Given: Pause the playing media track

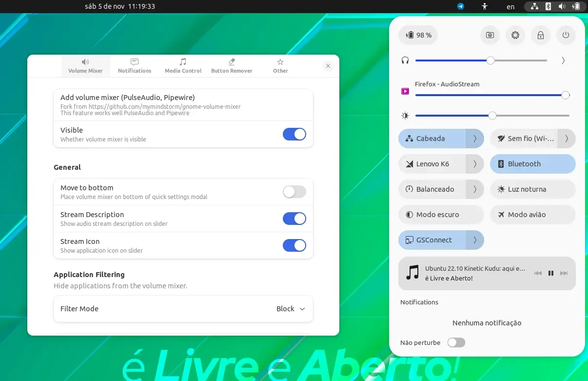Looking at the screenshot, I should pyautogui.click(x=551, y=273).
